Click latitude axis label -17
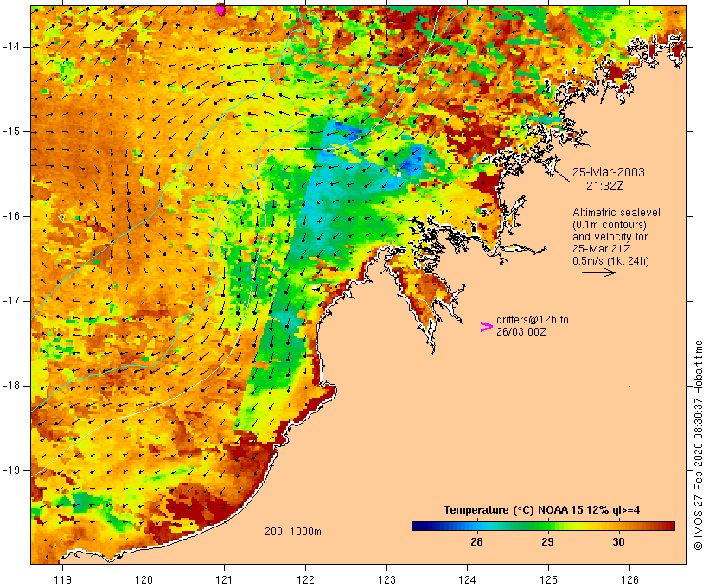This screenshot has width=709, height=588. [x=11, y=301]
